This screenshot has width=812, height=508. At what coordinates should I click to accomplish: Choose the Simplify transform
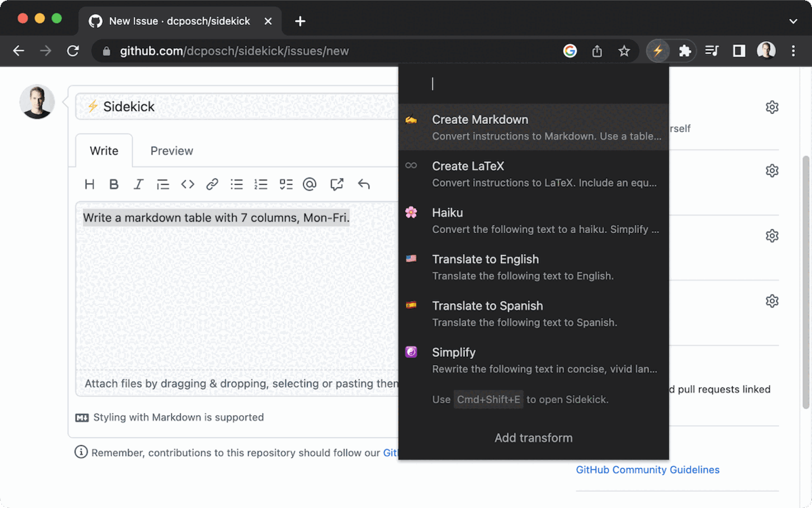point(533,360)
